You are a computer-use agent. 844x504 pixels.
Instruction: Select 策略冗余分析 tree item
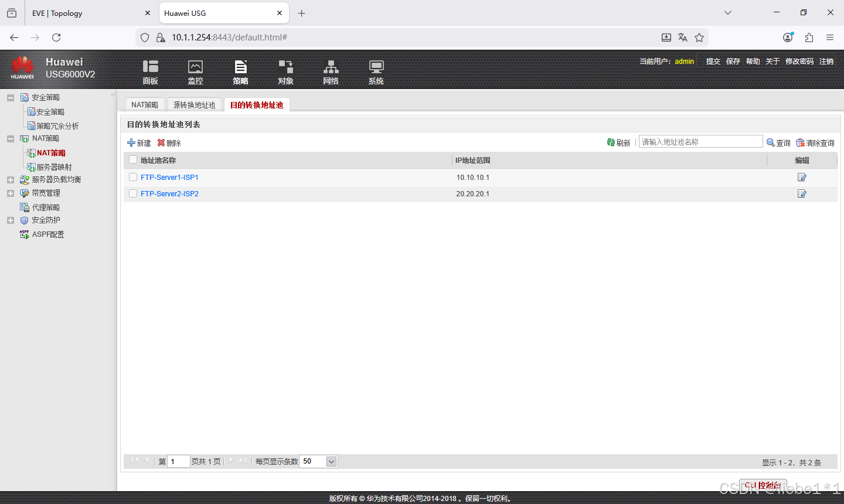(53, 126)
